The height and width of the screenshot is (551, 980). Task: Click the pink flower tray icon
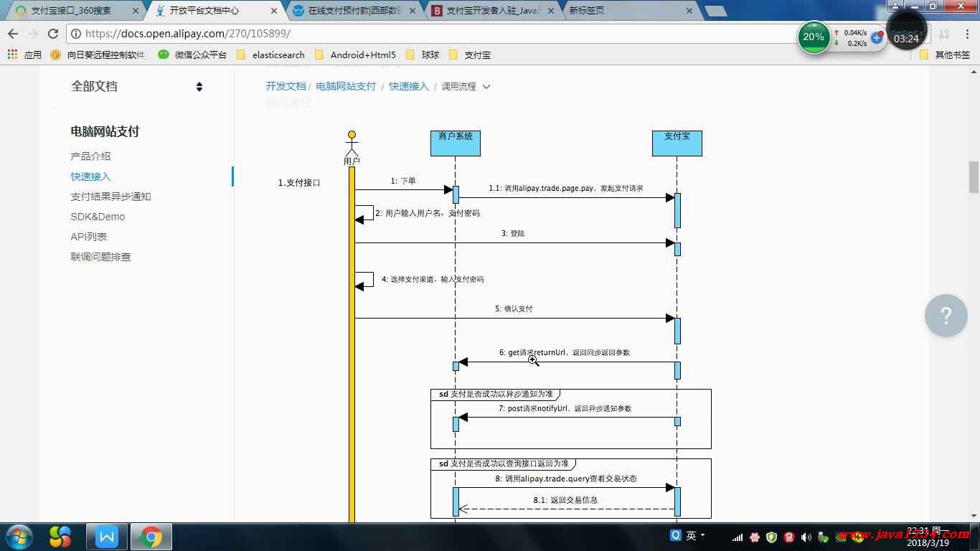coord(755,537)
